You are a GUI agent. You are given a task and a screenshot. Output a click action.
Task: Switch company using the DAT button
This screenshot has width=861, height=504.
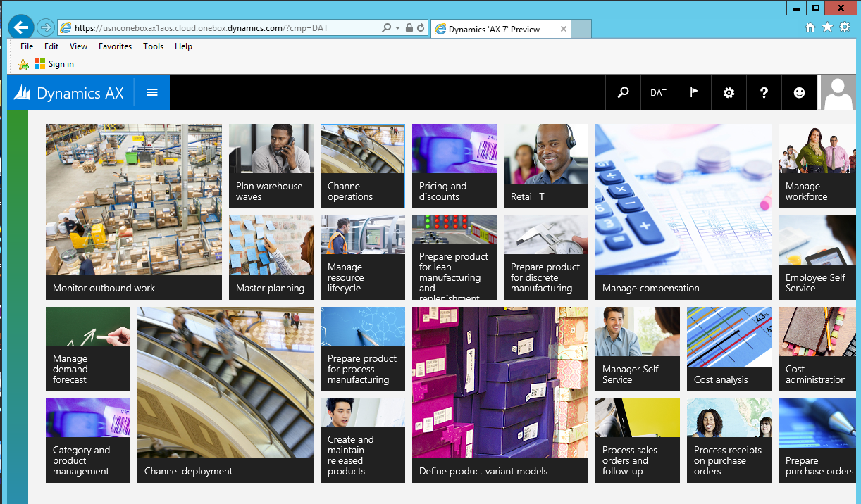coord(659,92)
